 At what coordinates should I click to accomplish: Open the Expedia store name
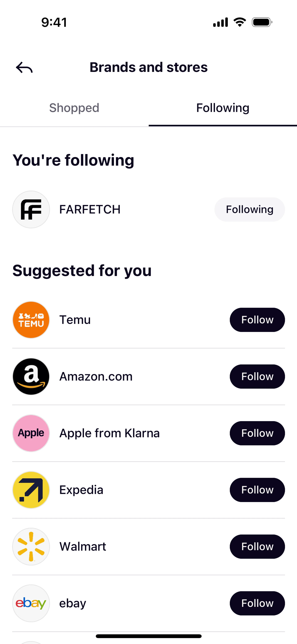(81, 490)
